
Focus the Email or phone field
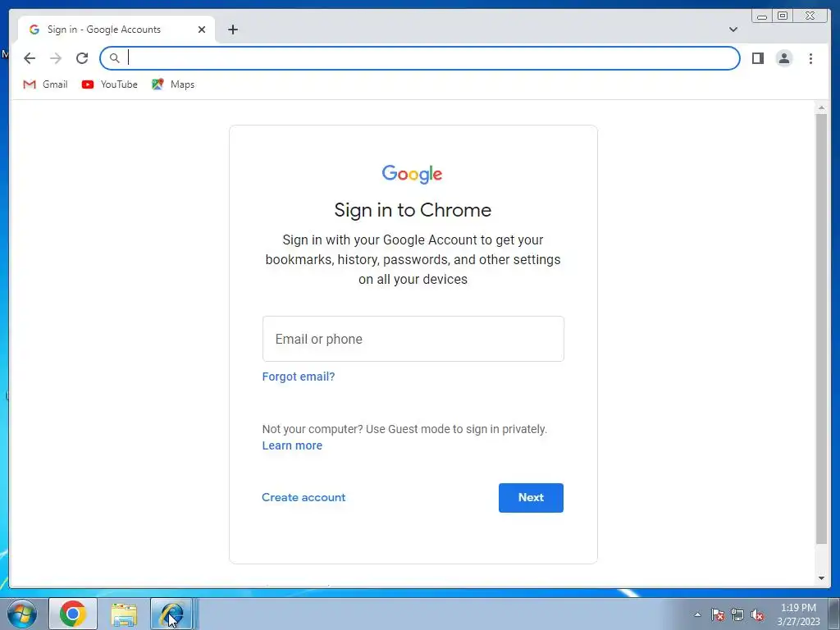coord(413,339)
